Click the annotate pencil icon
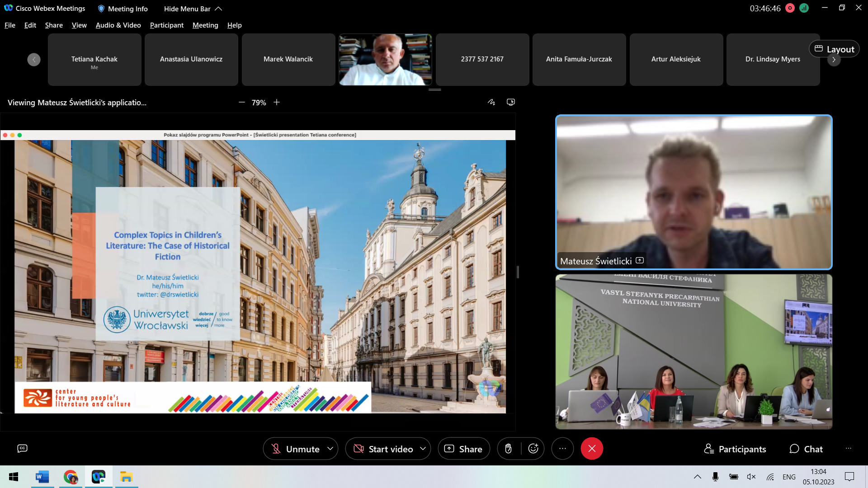The height and width of the screenshot is (488, 868). (x=491, y=102)
